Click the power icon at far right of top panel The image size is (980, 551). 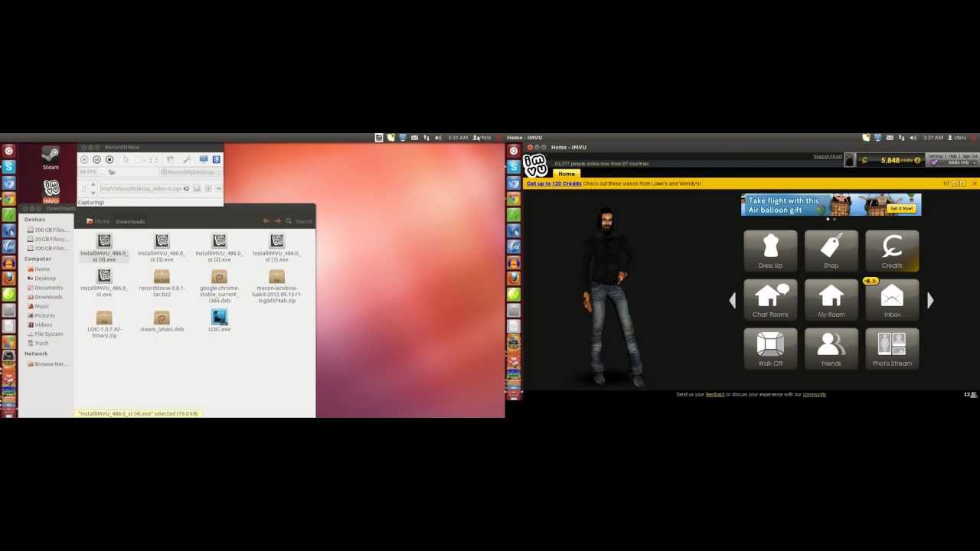click(x=974, y=138)
